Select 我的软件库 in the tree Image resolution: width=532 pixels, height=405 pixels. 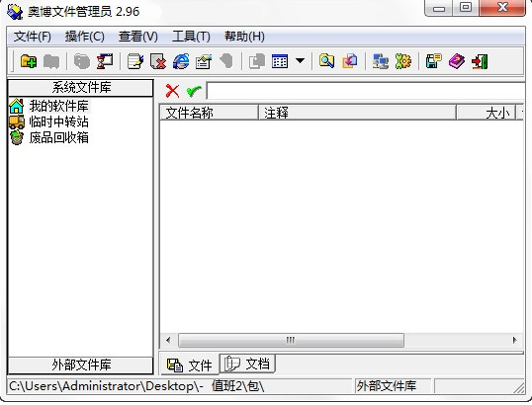coord(58,106)
